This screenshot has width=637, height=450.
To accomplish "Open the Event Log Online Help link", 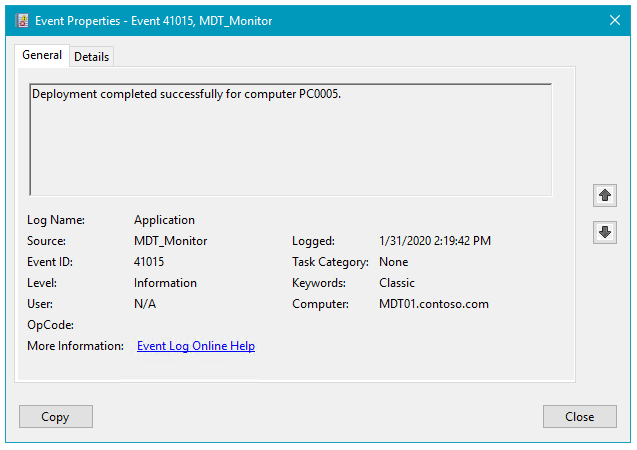I will pos(195,346).
